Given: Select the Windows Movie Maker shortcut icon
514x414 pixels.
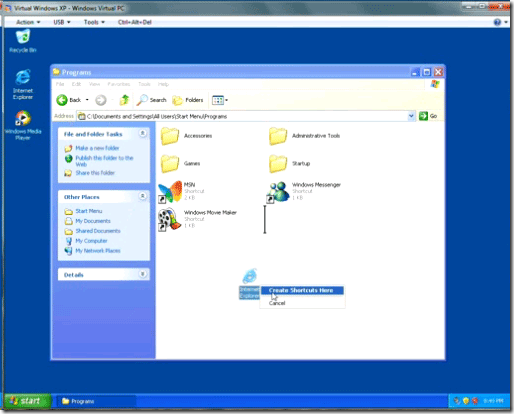Looking at the screenshot, I should [x=169, y=219].
